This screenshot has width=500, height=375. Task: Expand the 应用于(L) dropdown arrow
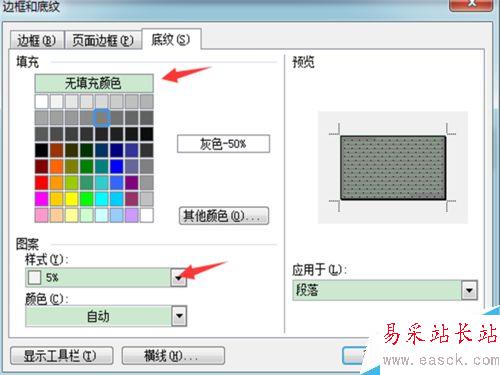click(x=469, y=290)
